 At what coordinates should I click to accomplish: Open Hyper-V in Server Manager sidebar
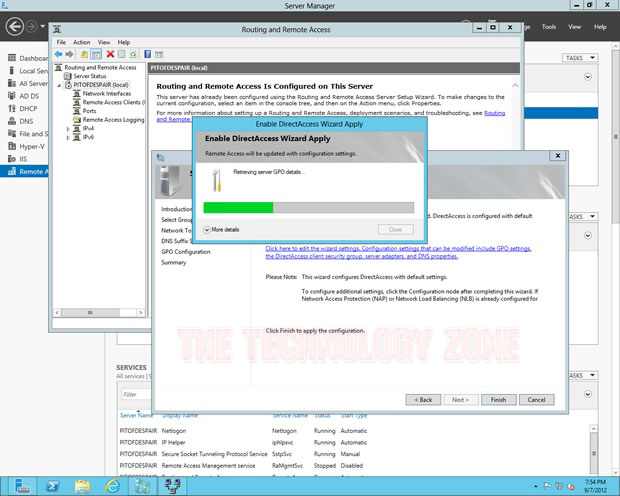(26, 146)
